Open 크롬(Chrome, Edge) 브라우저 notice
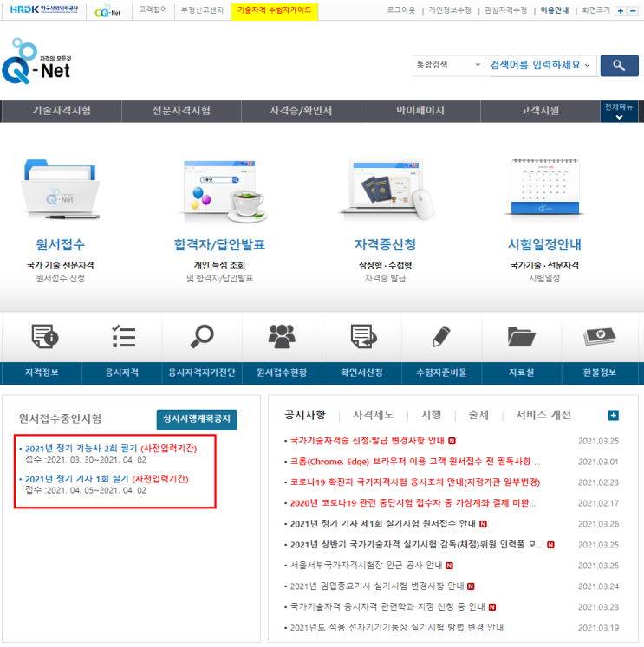The height and width of the screenshot is (647, 644). pos(413,462)
